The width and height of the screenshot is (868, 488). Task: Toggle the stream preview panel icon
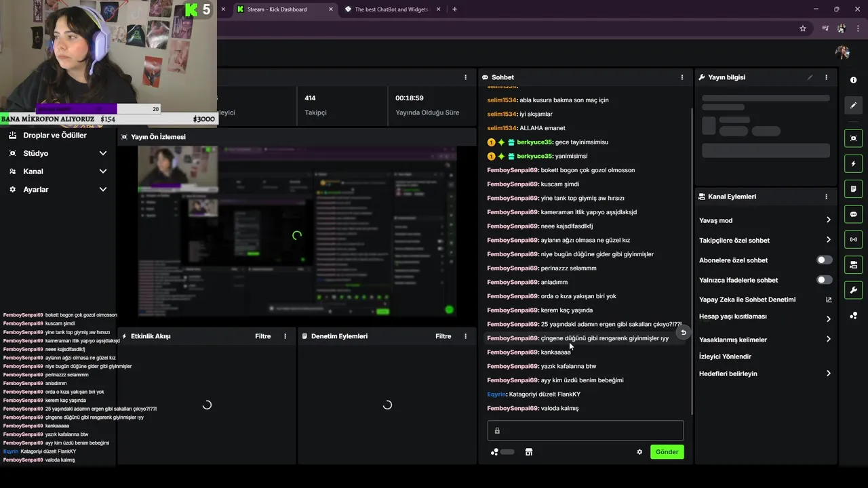(853, 138)
